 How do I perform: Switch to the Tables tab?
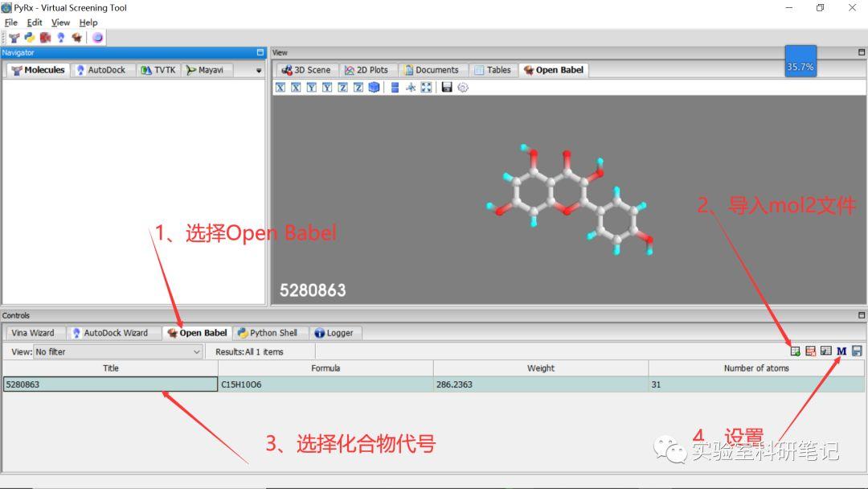[493, 69]
